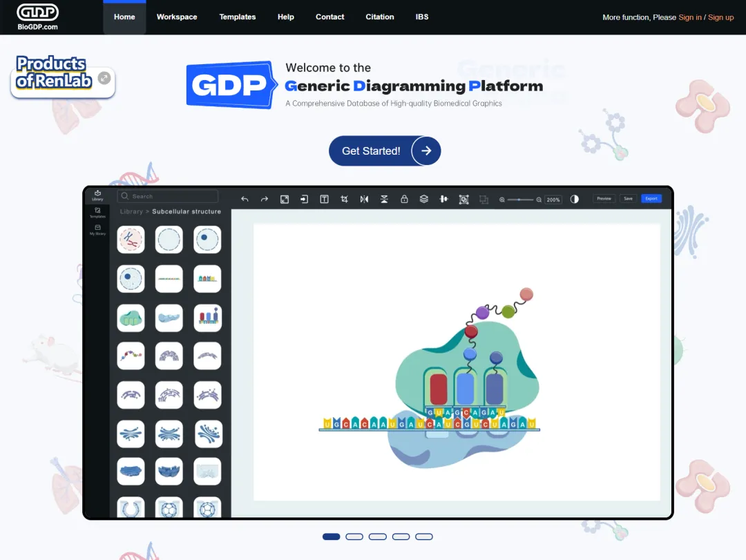Click the group objects icon
The height and width of the screenshot is (560, 746).
click(x=464, y=200)
